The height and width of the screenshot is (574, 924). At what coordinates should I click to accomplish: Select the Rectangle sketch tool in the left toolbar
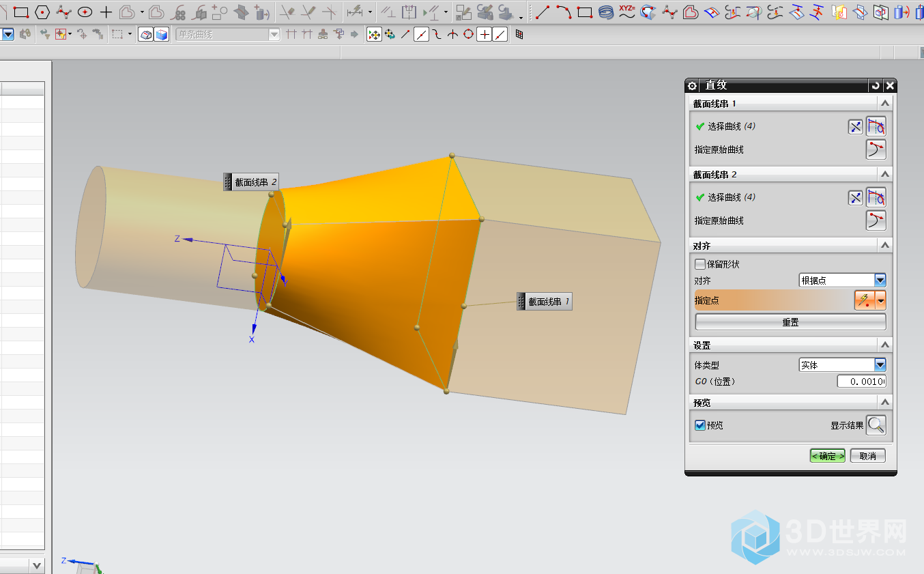tap(21, 12)
